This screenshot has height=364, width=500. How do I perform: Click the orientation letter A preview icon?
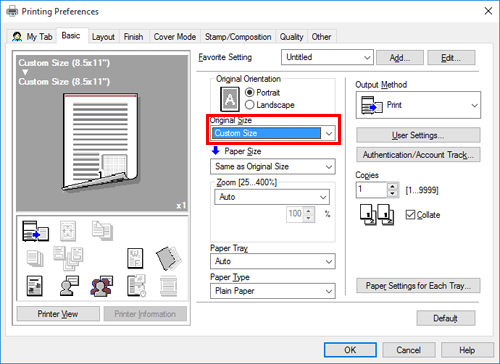(x=230, y=99)
